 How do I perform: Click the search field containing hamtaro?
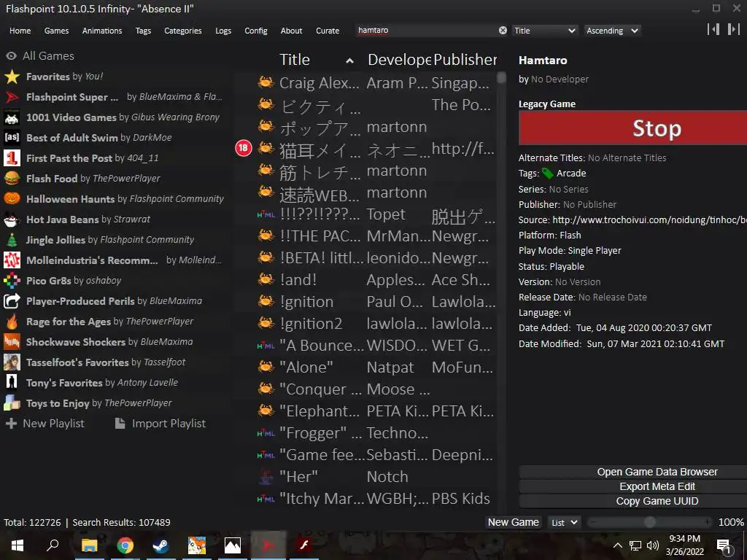coord(426,31)
